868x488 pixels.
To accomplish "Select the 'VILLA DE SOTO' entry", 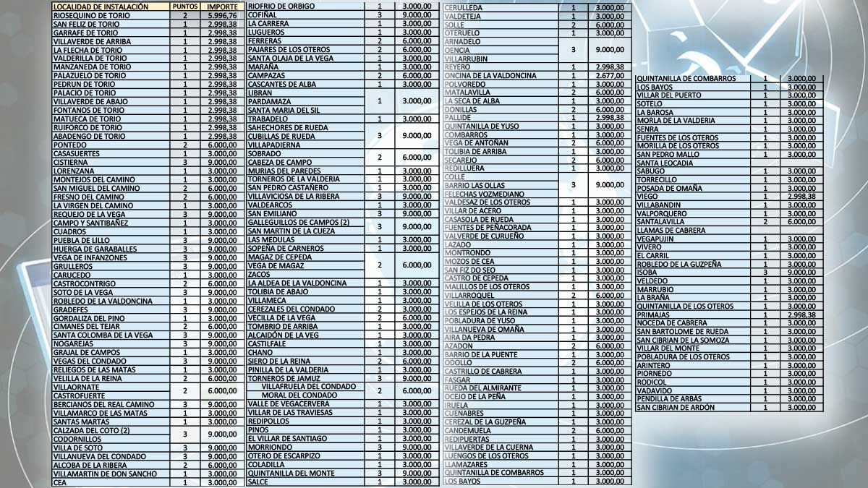I will click(x=78, y=448).
